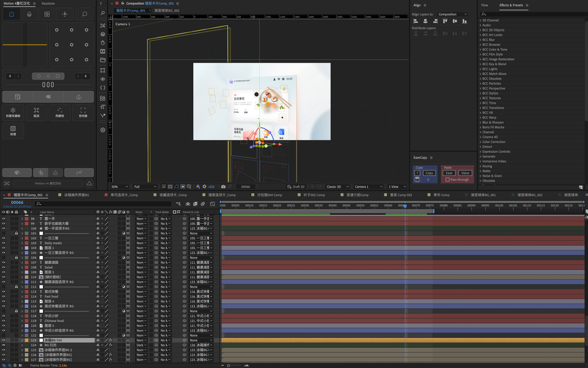The width and height of the screenshot is (588, 368).
Task: Click the eye icon in vertical toolbar
Action: pos(103,79)
